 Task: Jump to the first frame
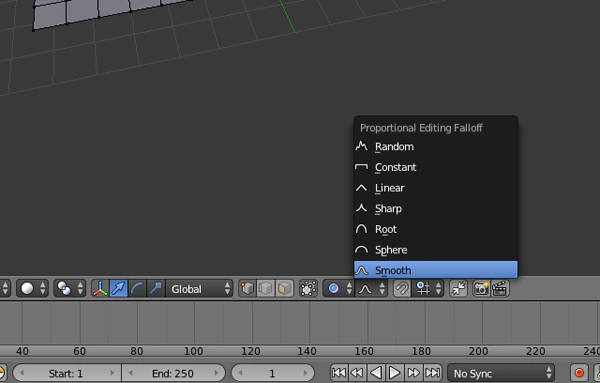(339, 373)
